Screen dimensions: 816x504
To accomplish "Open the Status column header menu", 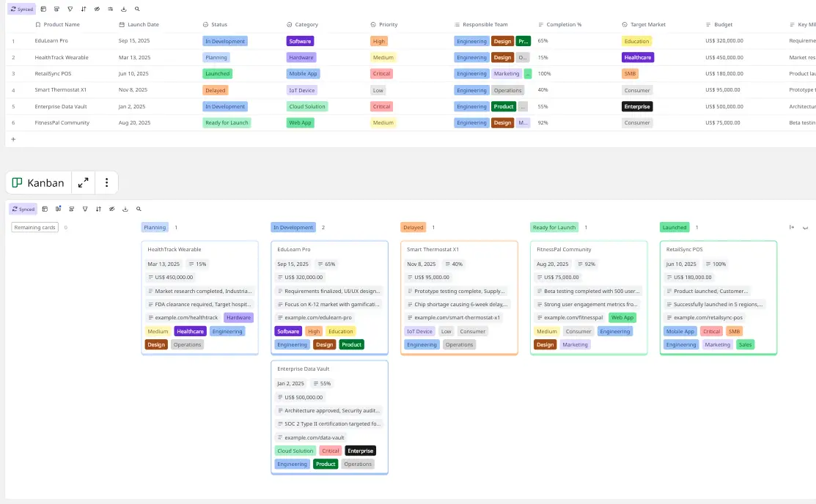I will coord(218,24).
